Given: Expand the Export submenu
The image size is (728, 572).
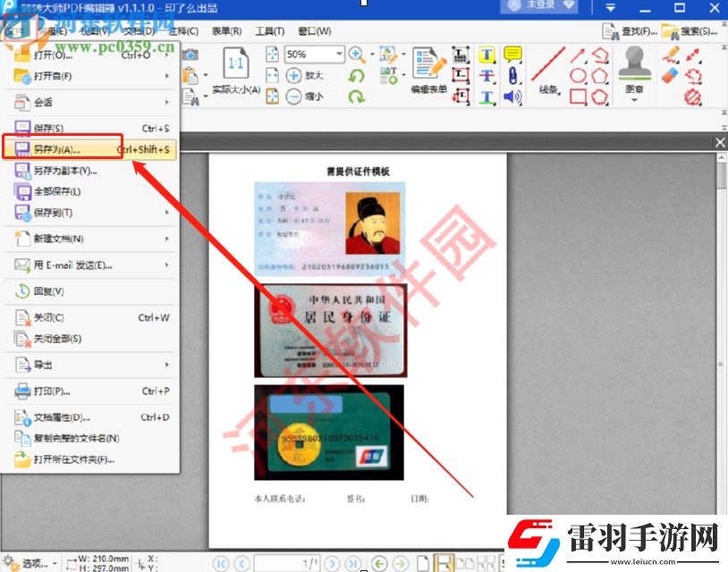Looking at the screenshot, I should pos(166,365).
